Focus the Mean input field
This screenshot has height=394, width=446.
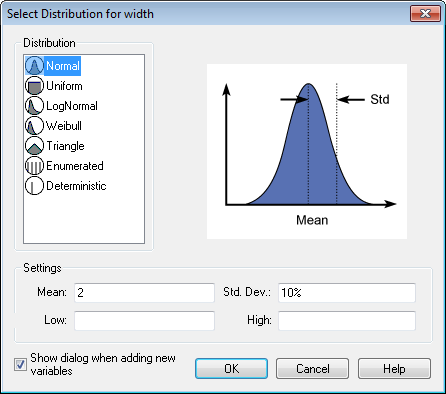click(144, 293)
